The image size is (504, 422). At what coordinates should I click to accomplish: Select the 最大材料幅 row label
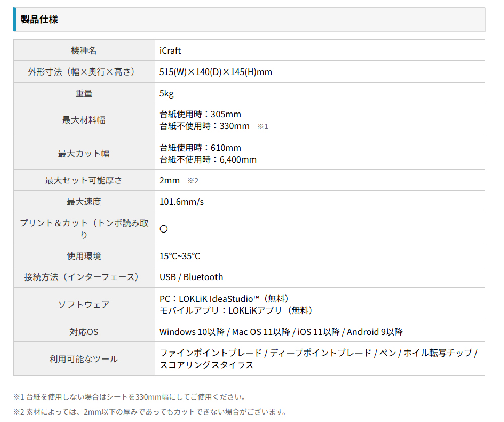(84, 120)
